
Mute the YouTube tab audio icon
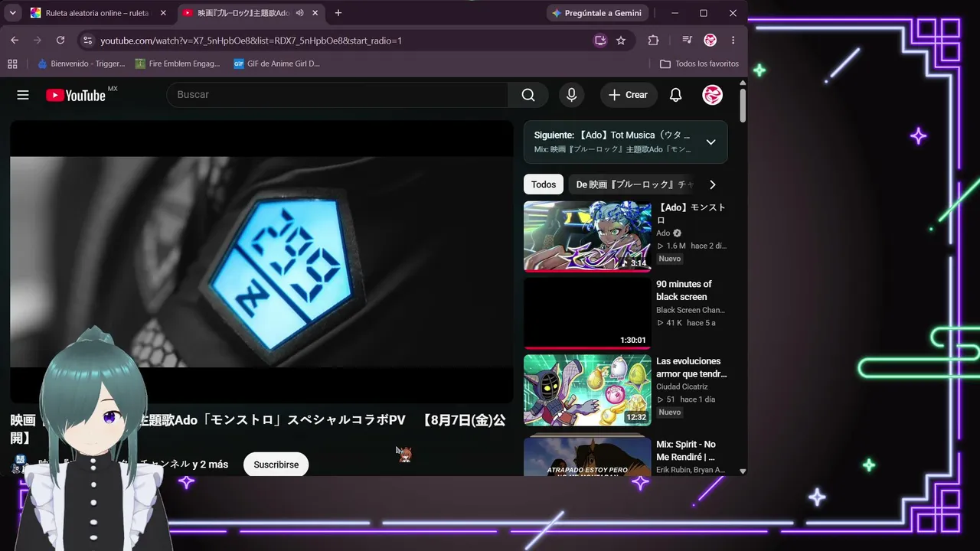pos(299,13)
